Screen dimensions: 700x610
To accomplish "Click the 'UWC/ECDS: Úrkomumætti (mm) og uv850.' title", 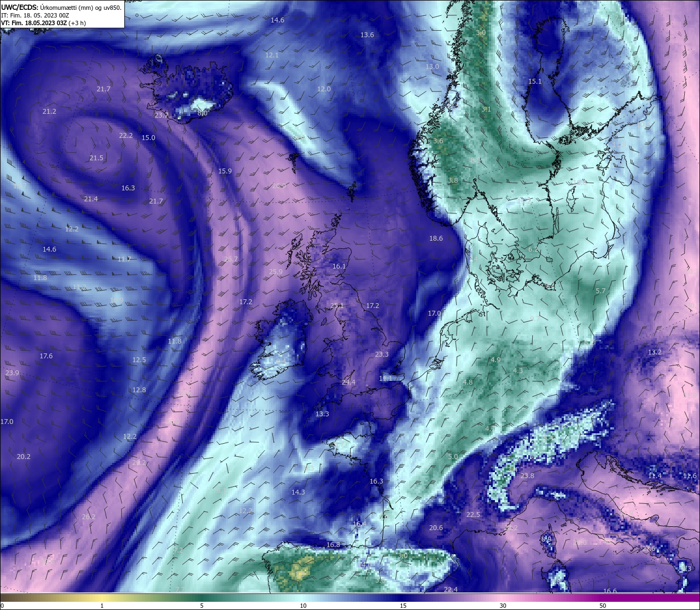I will 61,8.
